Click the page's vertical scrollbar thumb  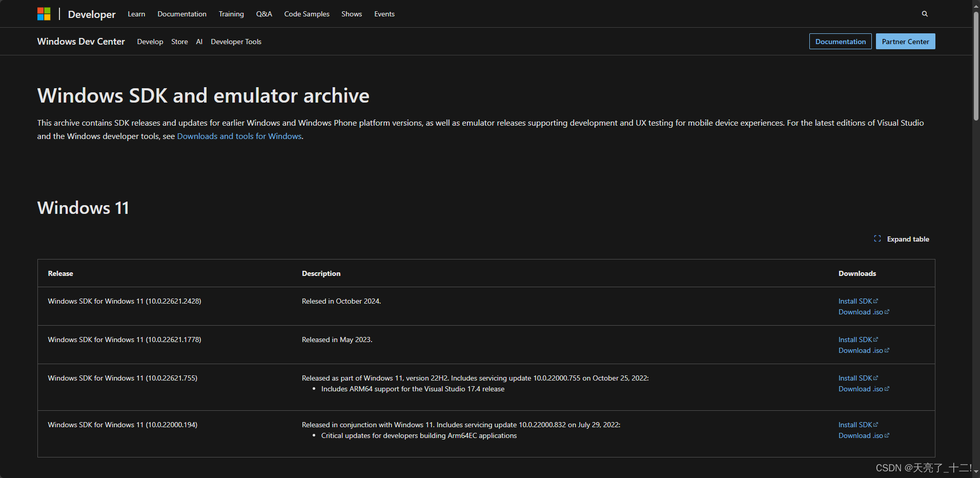click(976, 66)
